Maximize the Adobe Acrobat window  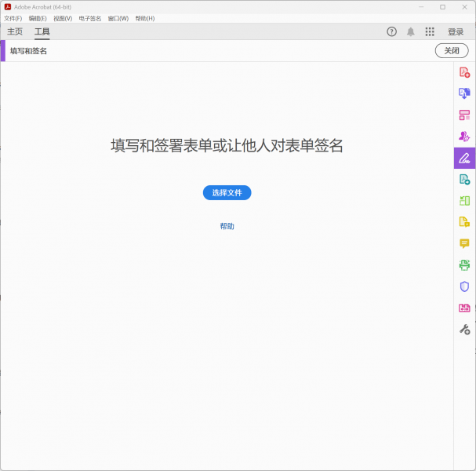(x=442, y=7)
